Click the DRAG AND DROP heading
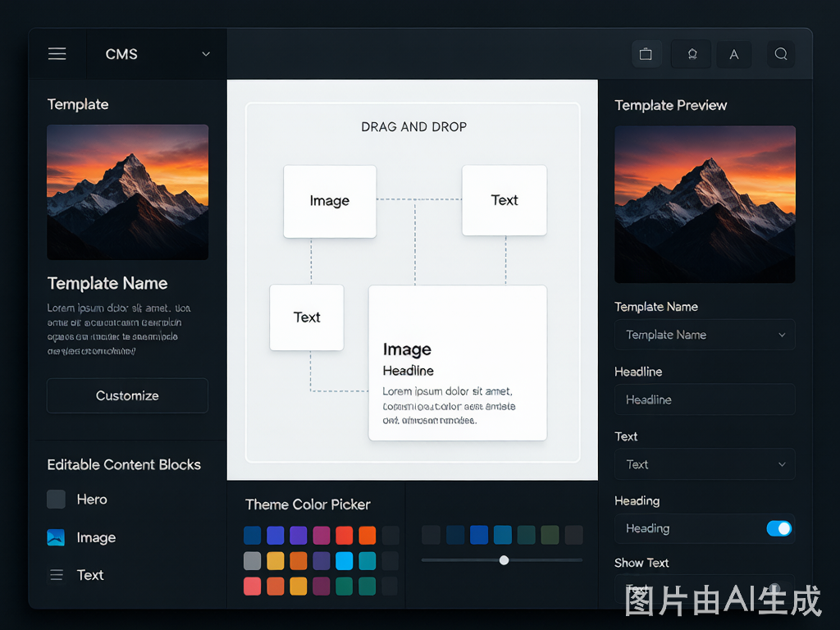840x630 pixels. pos(413,127)
